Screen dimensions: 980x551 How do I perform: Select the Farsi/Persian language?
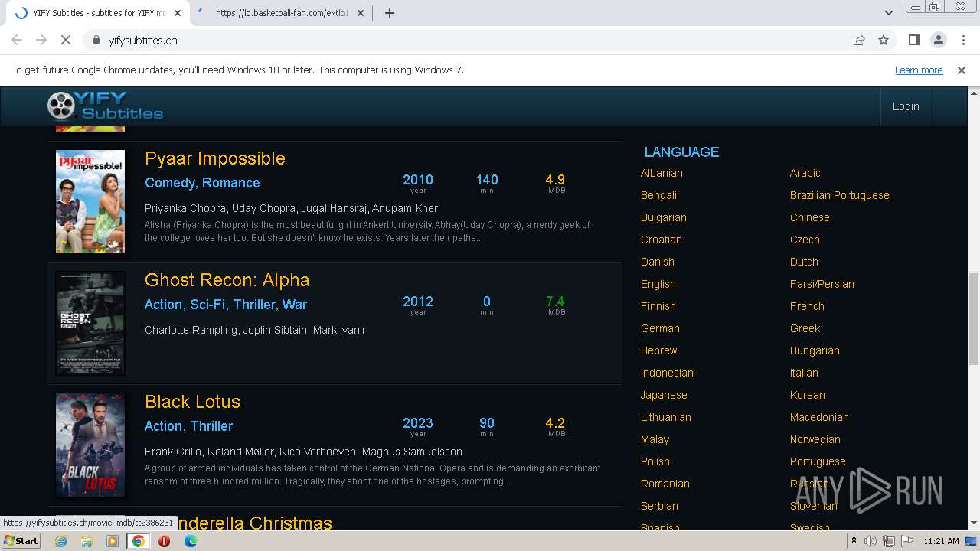[x=822, y=284]
